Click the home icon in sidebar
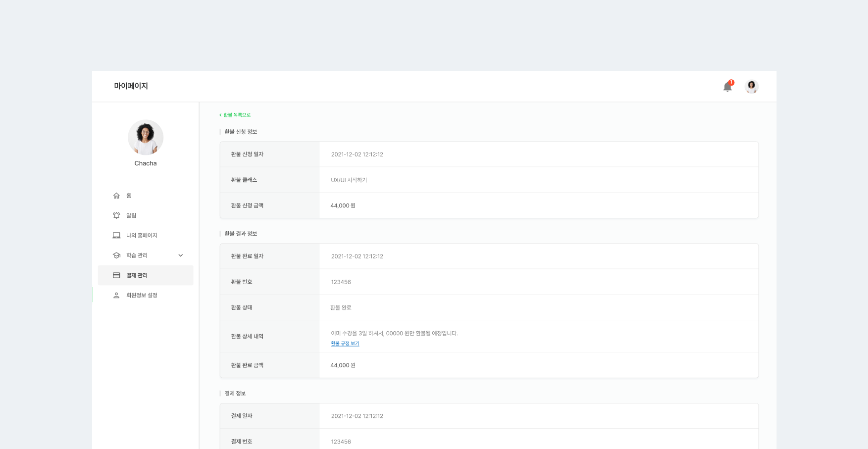The image size is (868, 449). (116, 196)
